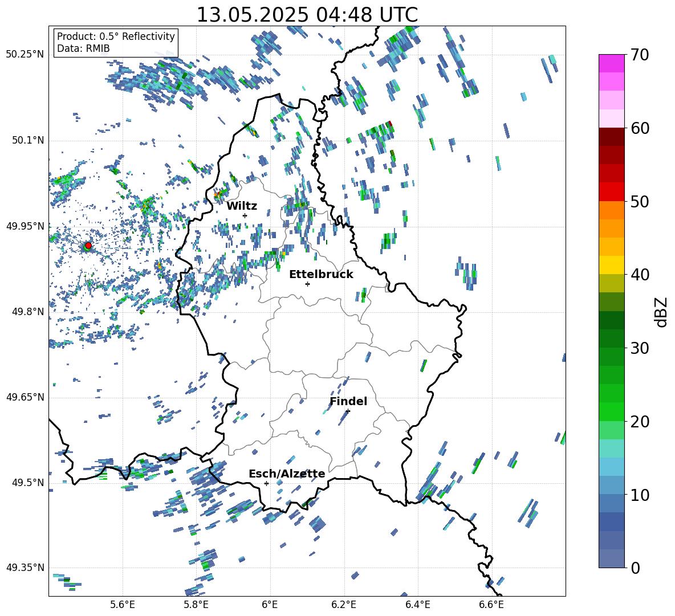Click the 50.1°N latitude label
Image resolution: width=675 pixels, height=616 pixels.
[x=27, y=140]
